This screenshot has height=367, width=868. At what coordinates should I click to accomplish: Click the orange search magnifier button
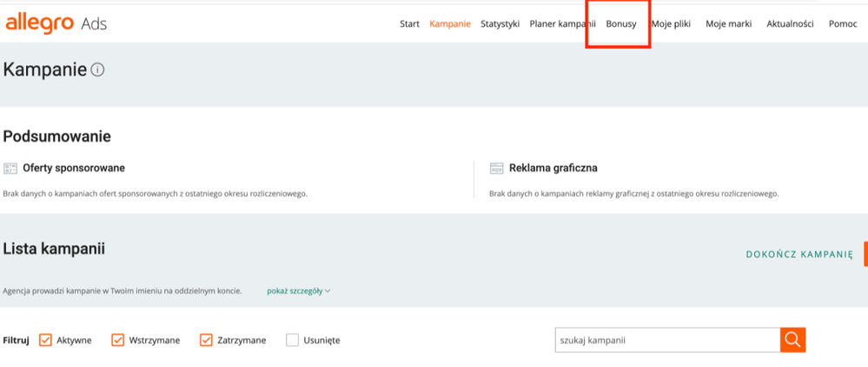pyautogui.click(x=792, y=340)
